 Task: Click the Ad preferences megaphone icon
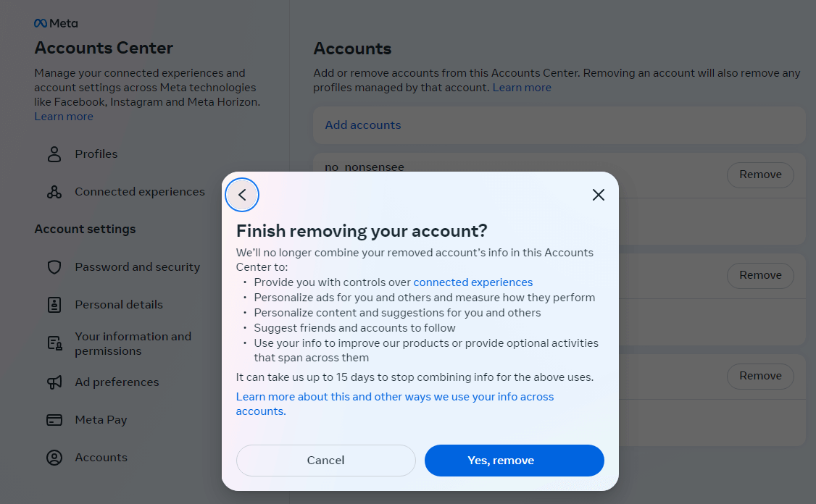[x=54, y=382]
